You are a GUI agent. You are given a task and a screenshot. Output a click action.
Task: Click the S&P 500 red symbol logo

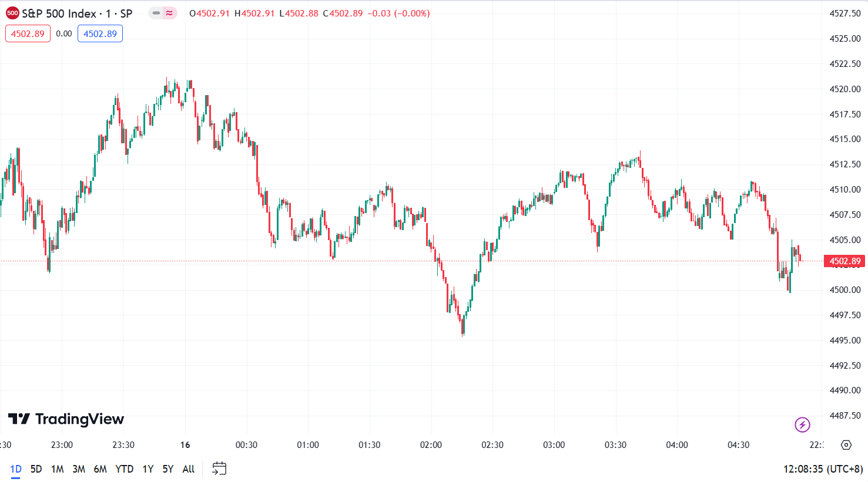(12, 13)
